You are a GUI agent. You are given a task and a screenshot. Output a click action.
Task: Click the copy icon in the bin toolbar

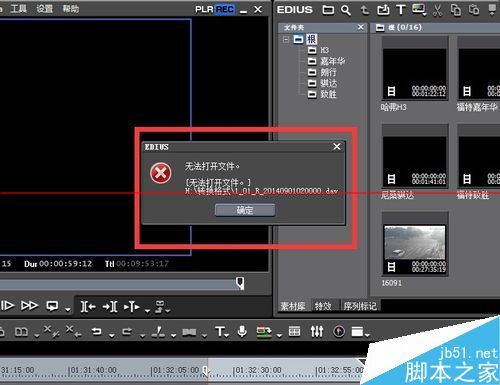[x=456, y=10]
